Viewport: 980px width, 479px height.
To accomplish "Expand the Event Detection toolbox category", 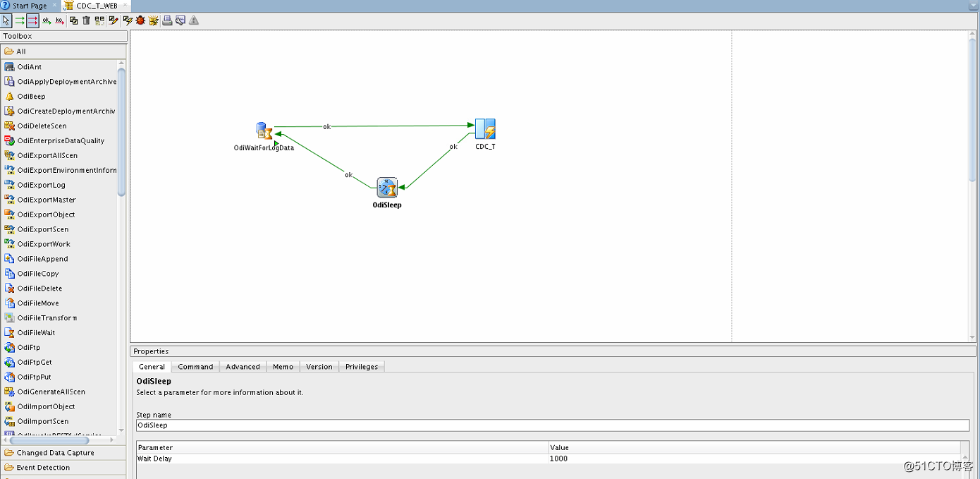I will tap(63, 468).
